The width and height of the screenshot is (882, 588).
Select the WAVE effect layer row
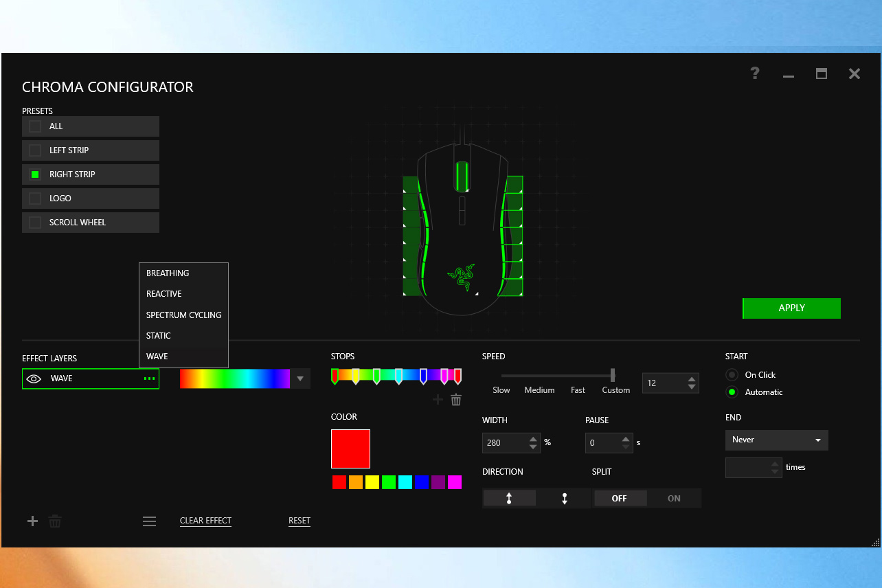click(x=91, y=378)
